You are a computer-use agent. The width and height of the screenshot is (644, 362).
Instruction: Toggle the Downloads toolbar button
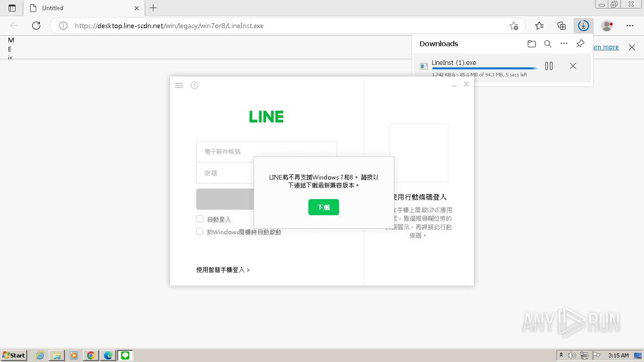584,26
